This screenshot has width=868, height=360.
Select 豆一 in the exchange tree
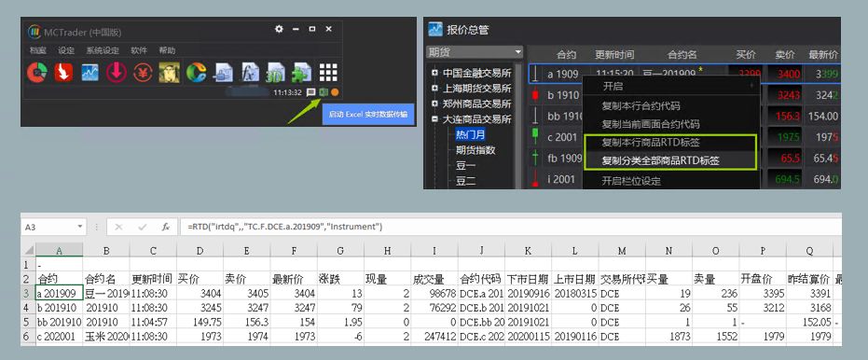(x=465, y=165)
